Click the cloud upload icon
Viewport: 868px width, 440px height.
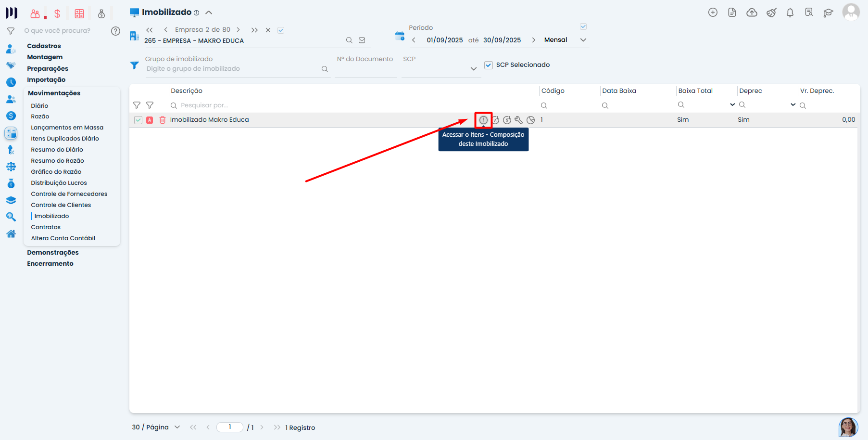click(752, 13)
